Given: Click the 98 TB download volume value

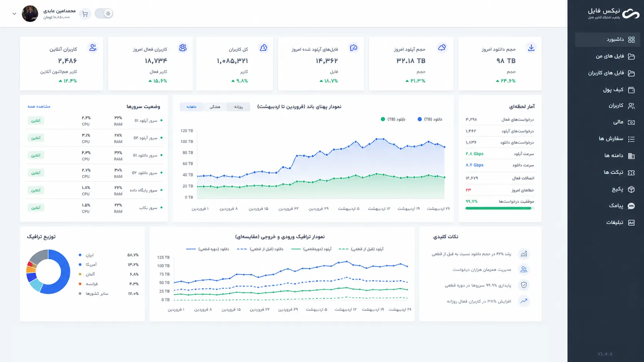Looking at the screenshot, I should pos(506,61).
